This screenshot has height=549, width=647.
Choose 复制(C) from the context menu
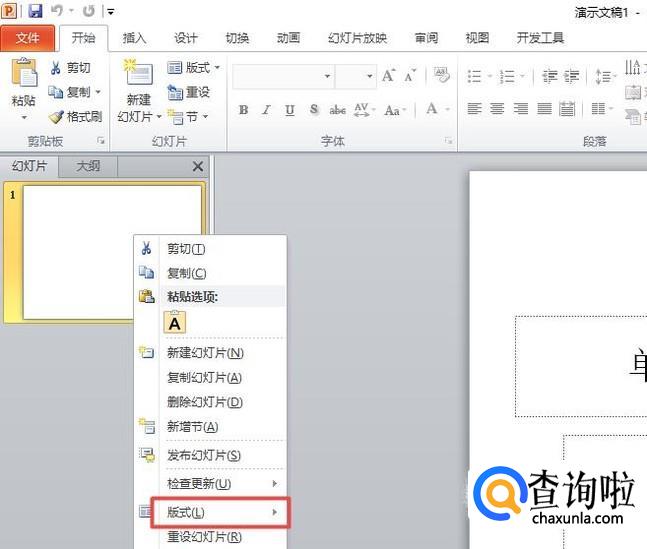[x=210, y=273]
